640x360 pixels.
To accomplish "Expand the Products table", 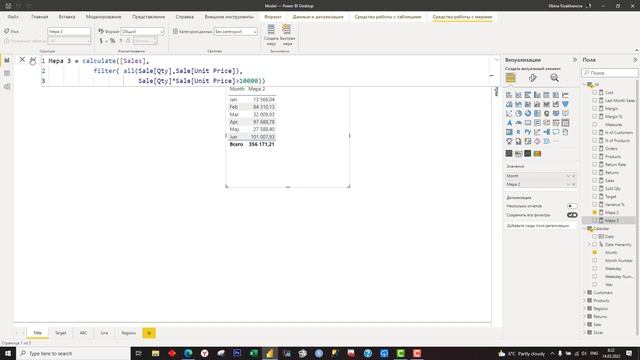I will pos(584,301).
